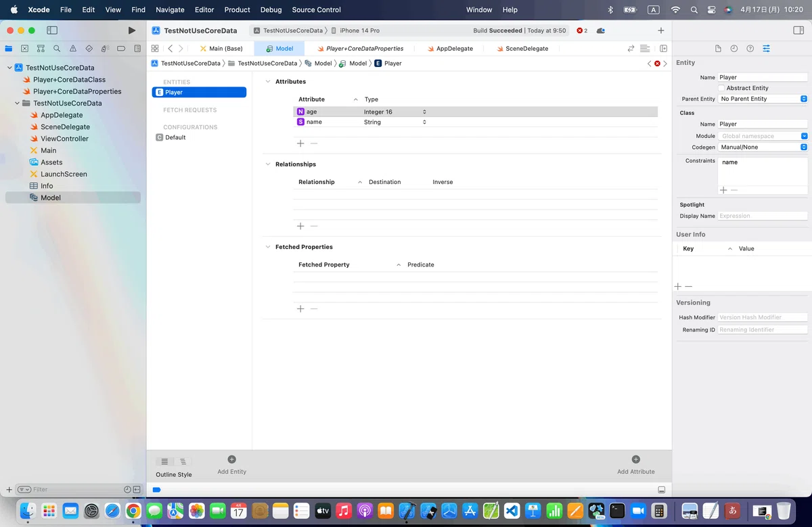Image resolution: width=812 pixels, height=527 pixels.
Task: Click the Spotlight Display Name field
Action: coord(763,216)
